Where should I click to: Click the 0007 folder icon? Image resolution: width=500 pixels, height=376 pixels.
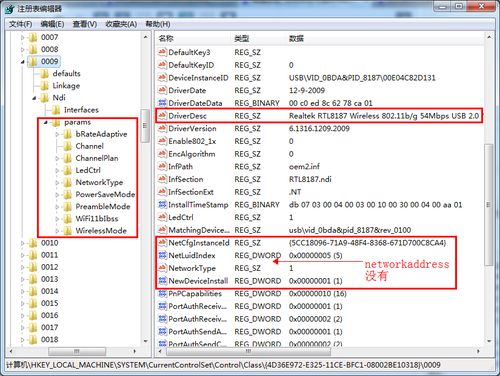pyautogui.click(x=33, y=37)
